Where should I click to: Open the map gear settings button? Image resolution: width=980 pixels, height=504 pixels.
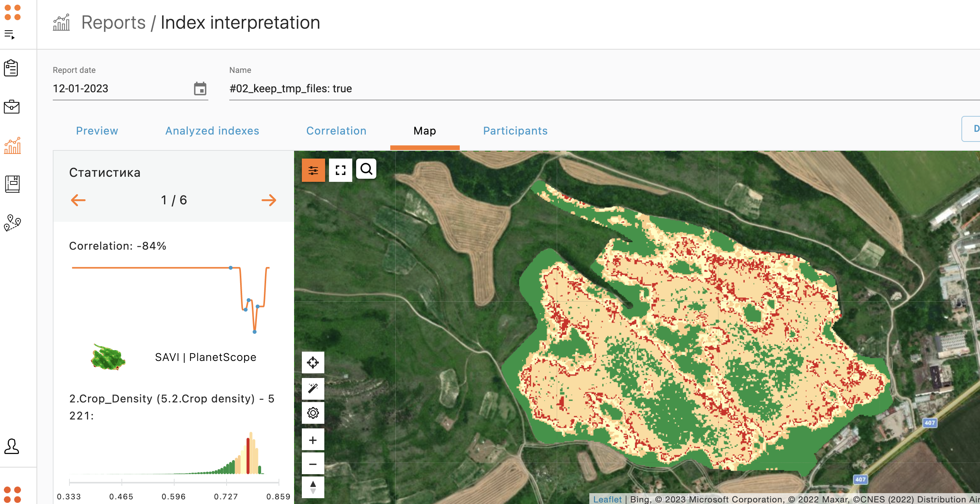click(x=313, y=413)
